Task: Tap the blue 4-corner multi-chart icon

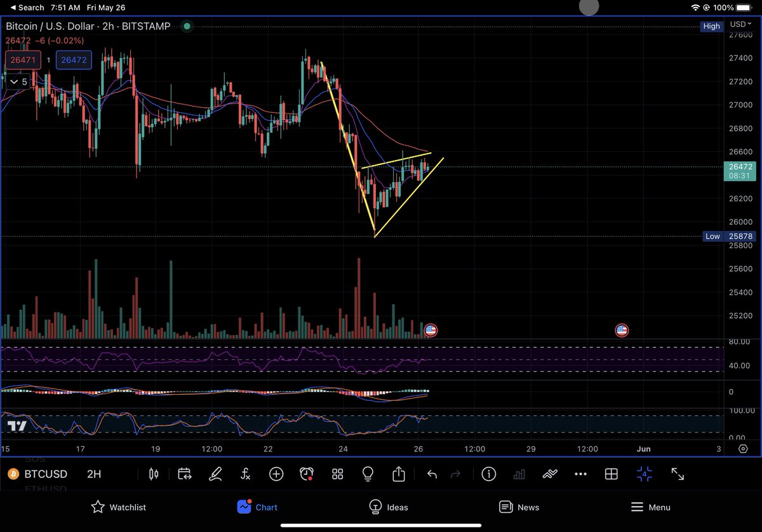Action: click(x=644, y=474)
